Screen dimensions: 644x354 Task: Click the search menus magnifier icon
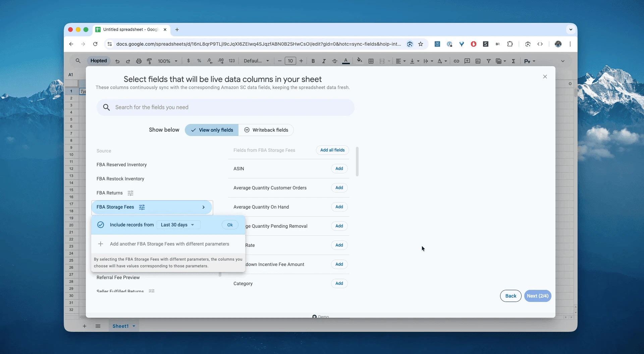point(78,61)
